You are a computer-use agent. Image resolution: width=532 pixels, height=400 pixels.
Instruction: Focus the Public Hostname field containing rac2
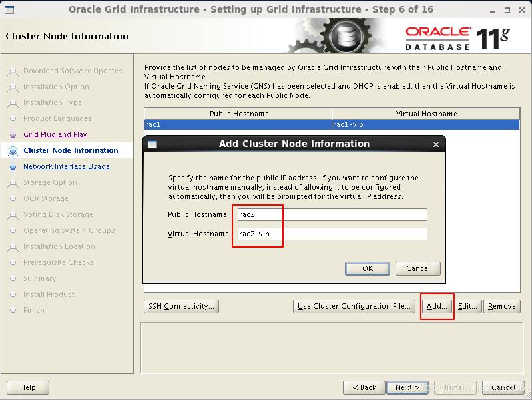click(x=332, y=214)
